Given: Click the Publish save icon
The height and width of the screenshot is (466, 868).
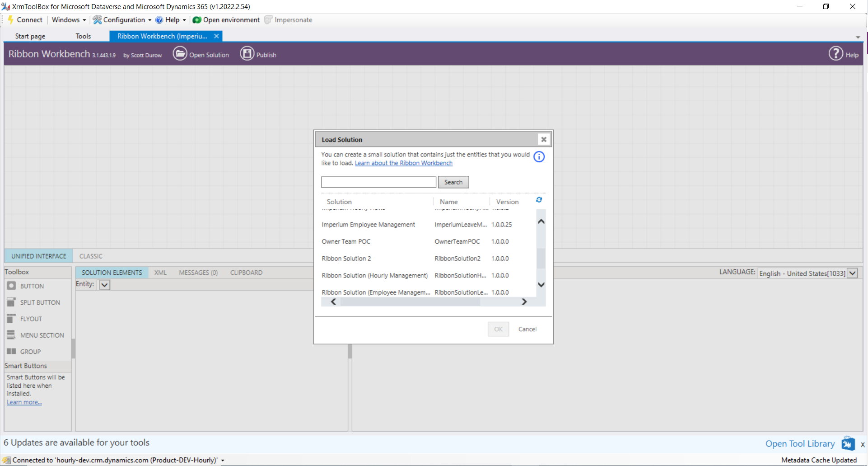Looking at the screenshot, I should tap(247, 54).
